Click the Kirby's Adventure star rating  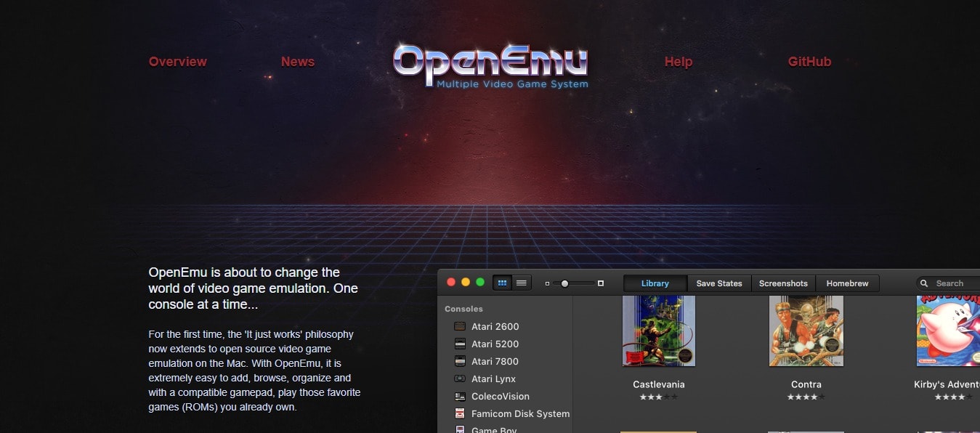[x=954, y=397]
